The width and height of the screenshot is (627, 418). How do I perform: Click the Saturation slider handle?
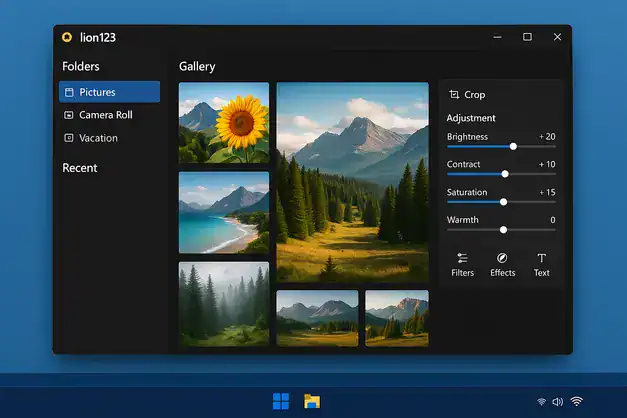point(503,202)
